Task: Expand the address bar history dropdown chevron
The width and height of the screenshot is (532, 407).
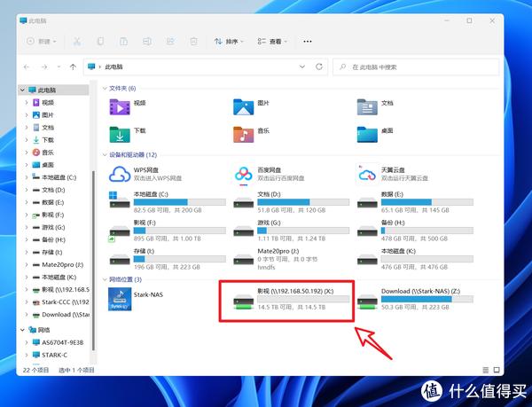Action: 302,67
